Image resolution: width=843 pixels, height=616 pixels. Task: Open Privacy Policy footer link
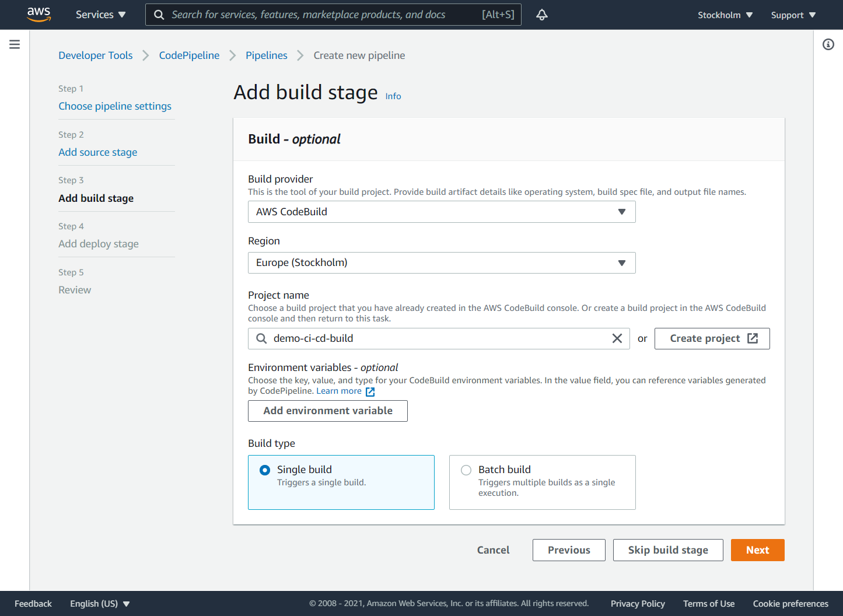(638, 604)
